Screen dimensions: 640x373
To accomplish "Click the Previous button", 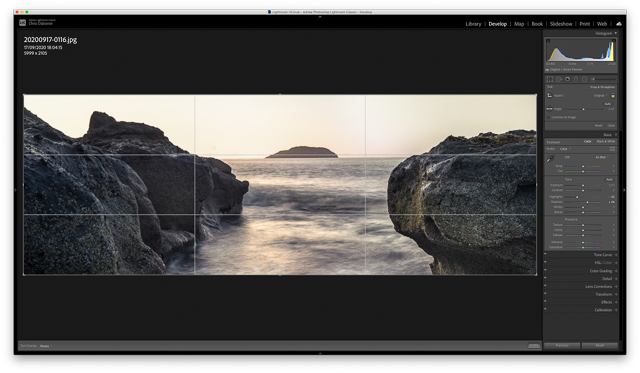I will (x=562, y=346).
